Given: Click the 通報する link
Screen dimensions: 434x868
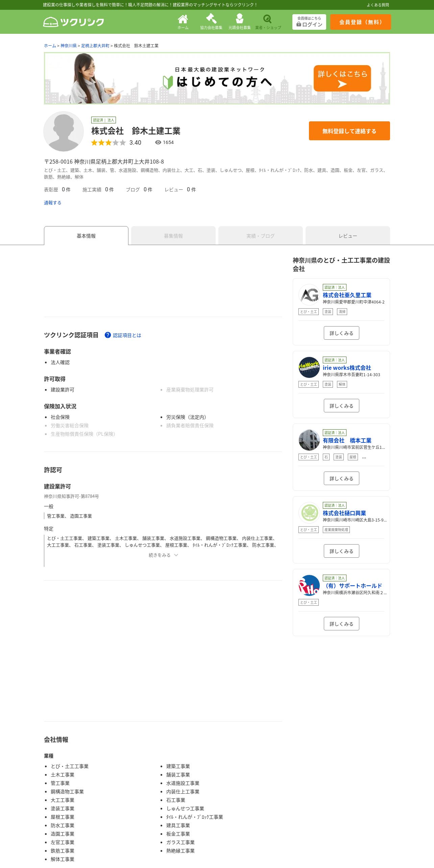Looking at the screenshot, I should pos(52,203).
